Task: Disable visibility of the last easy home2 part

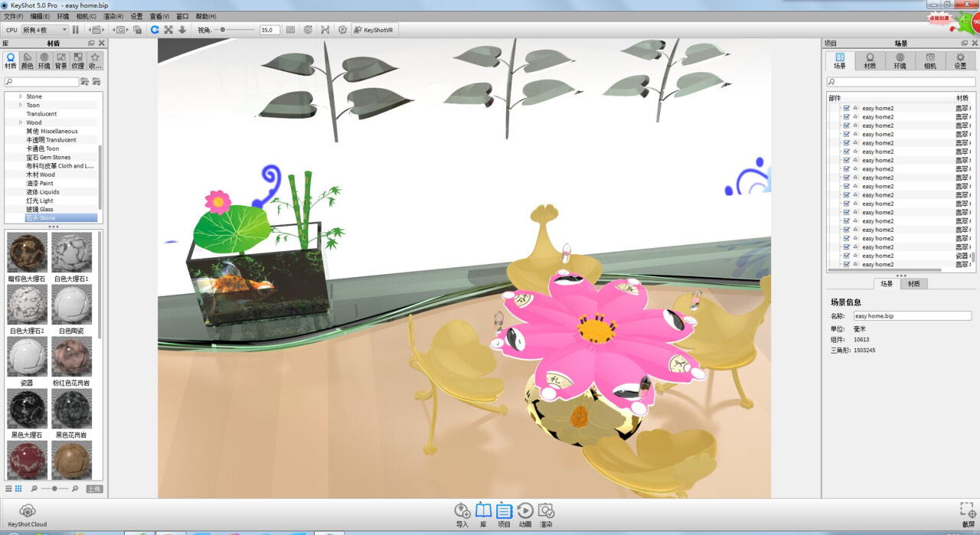Action: click(846, 264)
